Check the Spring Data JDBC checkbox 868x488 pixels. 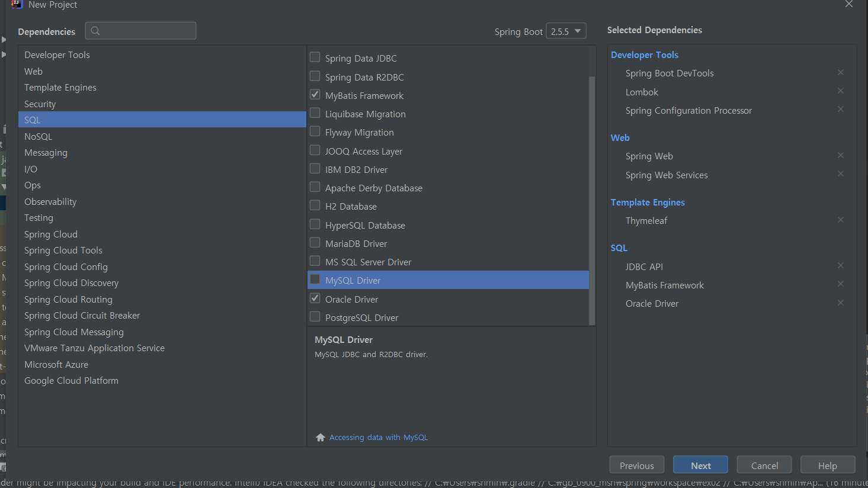(315, 57)
